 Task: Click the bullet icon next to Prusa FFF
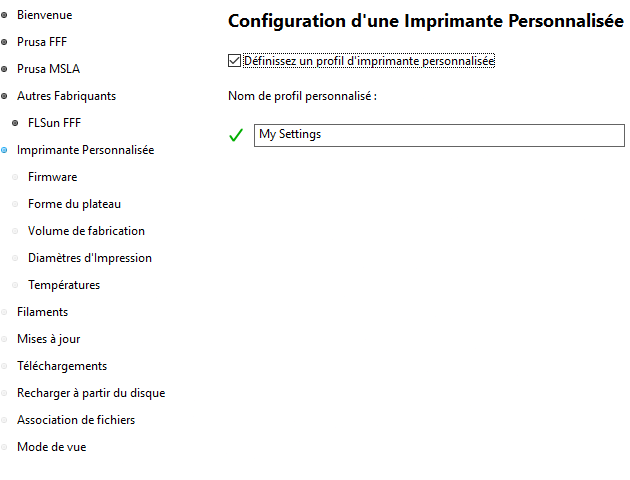[x=4, y=42]
